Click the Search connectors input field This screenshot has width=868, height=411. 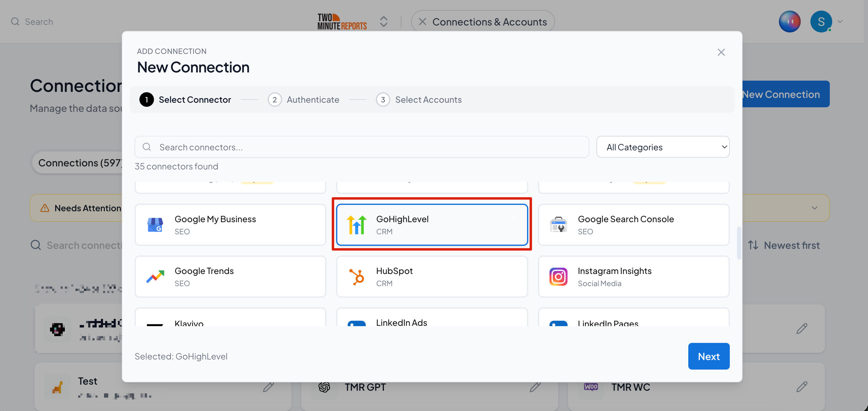click(x=362, y=147)
